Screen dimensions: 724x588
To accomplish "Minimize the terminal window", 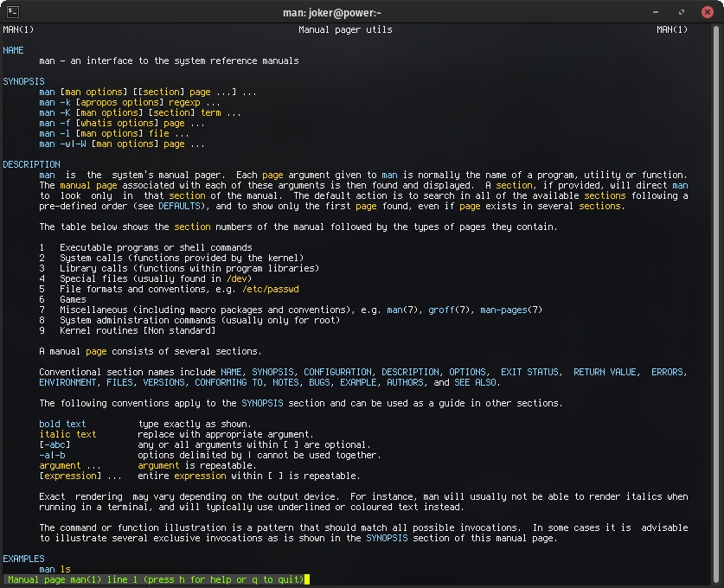I will [x=655, y=12].
